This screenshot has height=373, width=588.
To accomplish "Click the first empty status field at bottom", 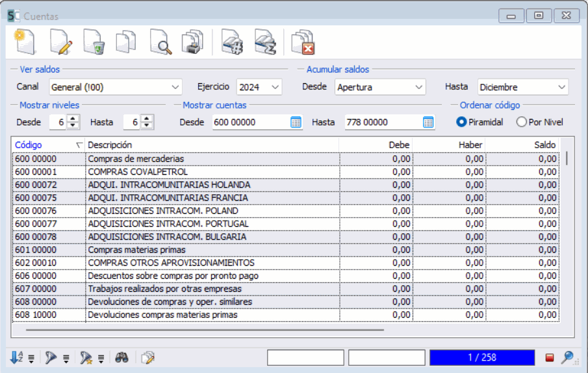I will 305,357.
